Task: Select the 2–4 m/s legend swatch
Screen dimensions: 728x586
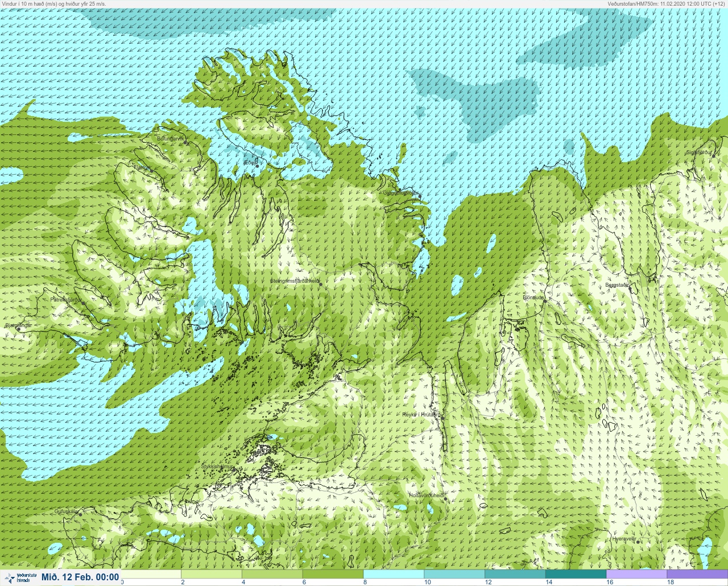Action: pos(212,574)
